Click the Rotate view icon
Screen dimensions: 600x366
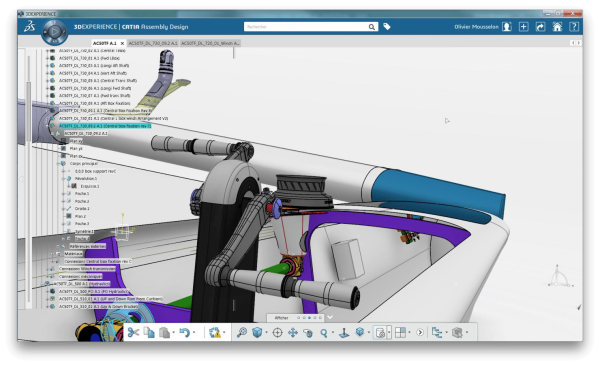(x=308, y=333)
